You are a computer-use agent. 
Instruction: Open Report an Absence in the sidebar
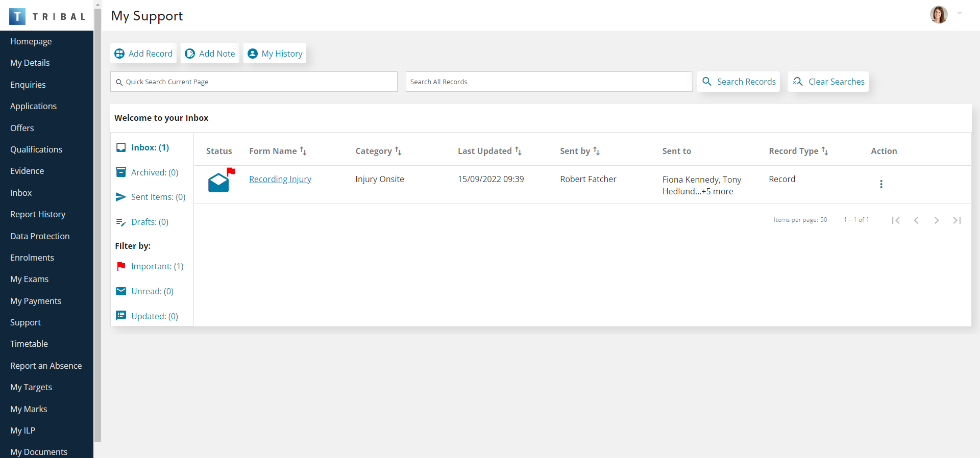click(x=46, y=366)
